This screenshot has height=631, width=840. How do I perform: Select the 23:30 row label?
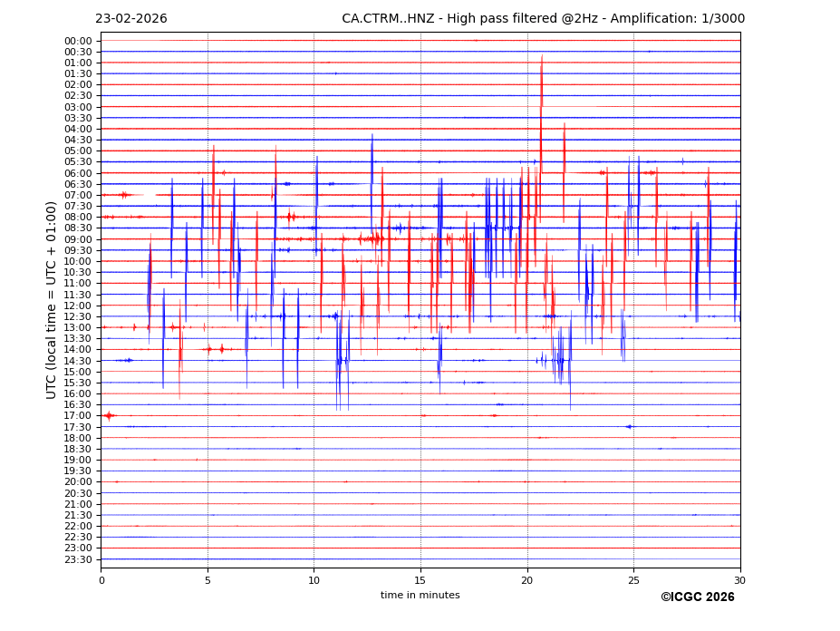78,559
